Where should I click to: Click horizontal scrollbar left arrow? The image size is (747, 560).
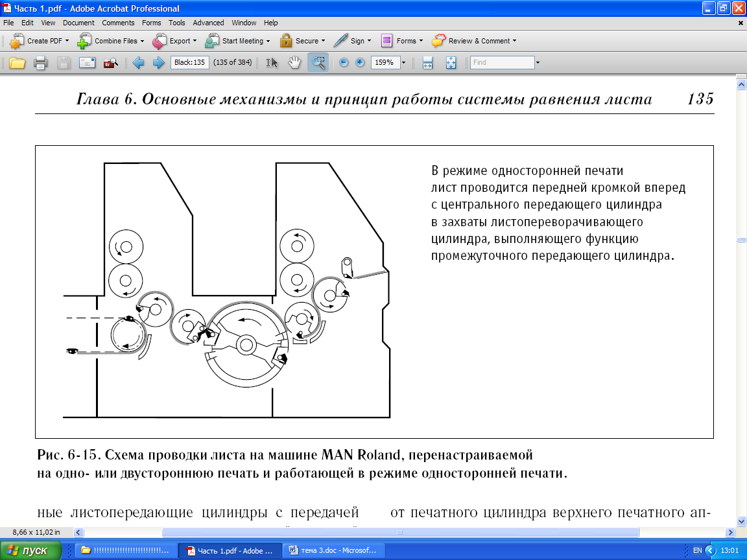[x=78, y=532]
